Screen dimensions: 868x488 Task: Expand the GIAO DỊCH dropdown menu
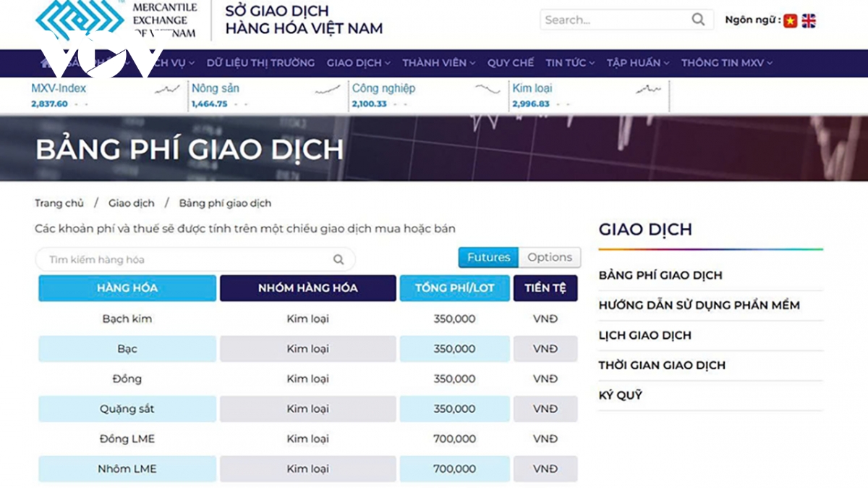[358, 63]
